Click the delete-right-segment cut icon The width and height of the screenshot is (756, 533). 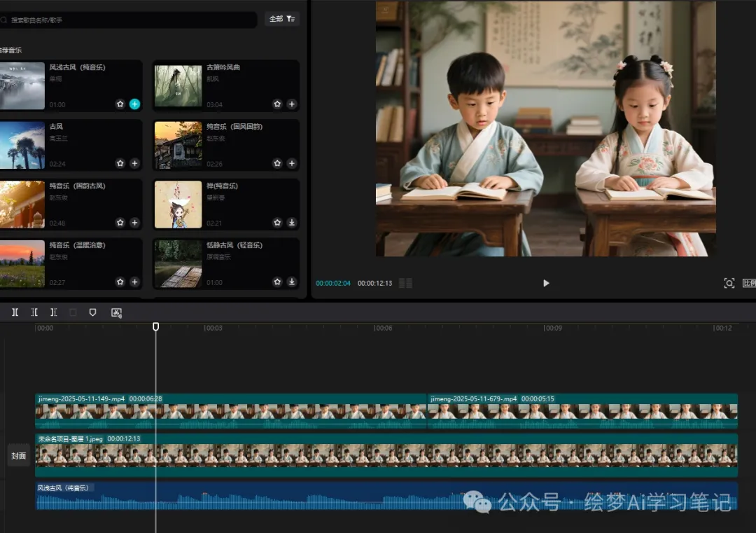click(54, 312)
